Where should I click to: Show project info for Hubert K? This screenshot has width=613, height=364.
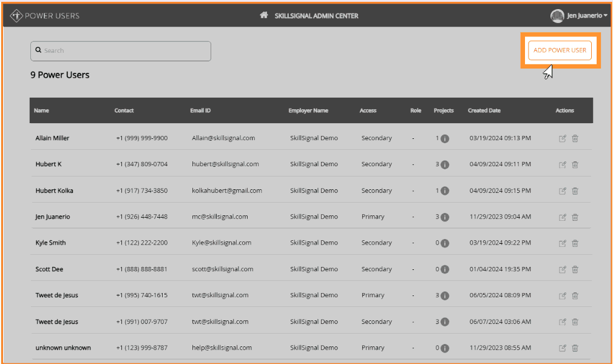pyautogui.click(x=444, y=164)
